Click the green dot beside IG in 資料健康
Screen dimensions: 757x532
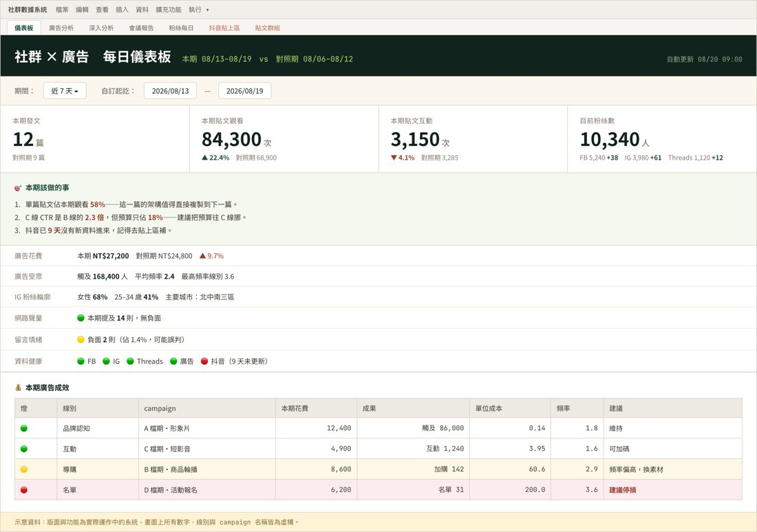click(106, 361)
